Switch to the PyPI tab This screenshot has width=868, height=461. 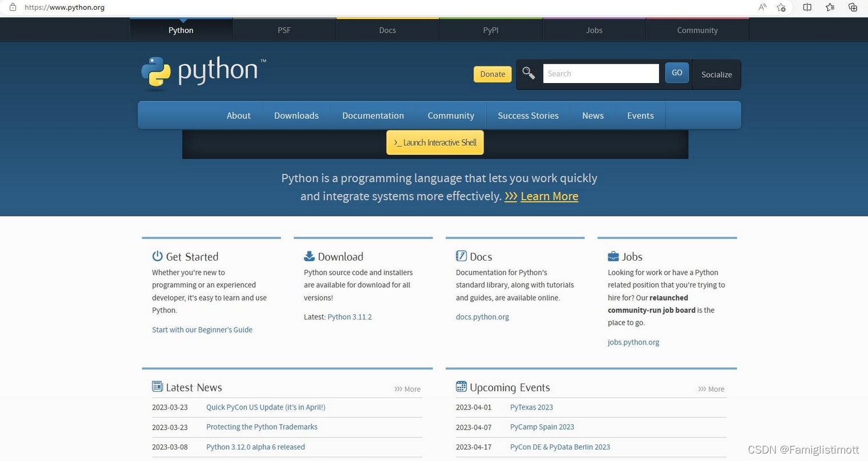pyautogui.click(x=490, y=30)
